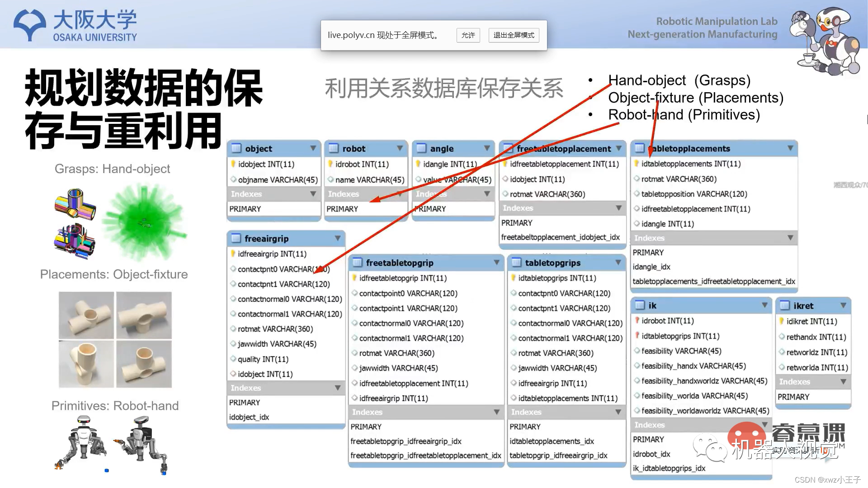
Task: Click the robot table header icon
Action: point(334,148)
